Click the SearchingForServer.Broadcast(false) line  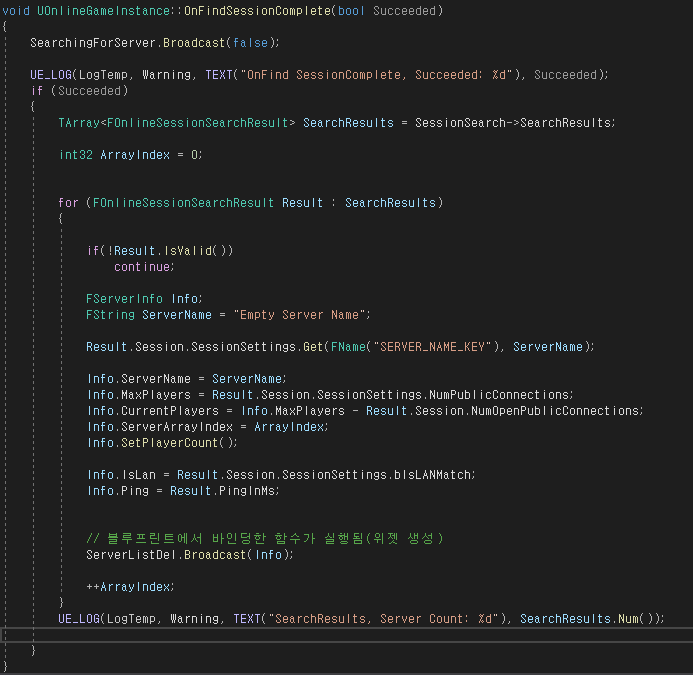pyautogui.click(x=155, y=43)
